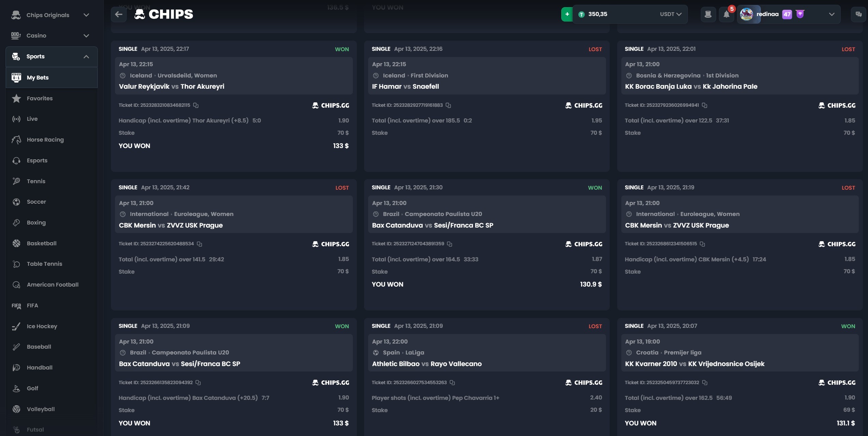
Task: Open IF Hamar vs Snaefell match
Action: coord(405,87)
